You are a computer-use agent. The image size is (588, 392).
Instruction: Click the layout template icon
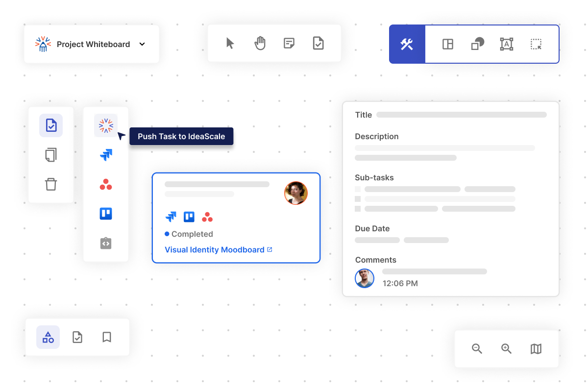point(448,44)
